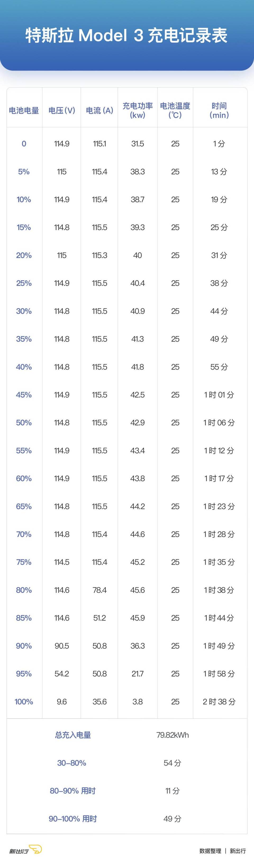Select the 2时38分 time cell
254x868 pixels.
[219, 702]
